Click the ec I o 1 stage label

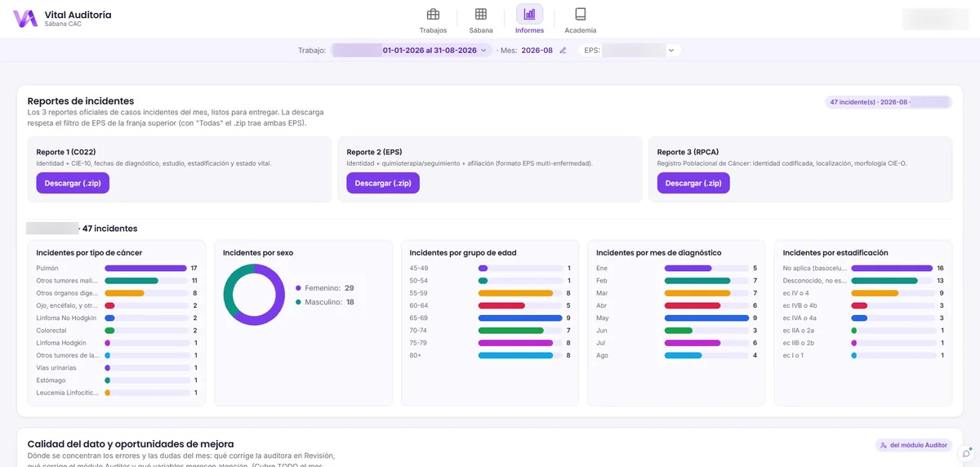(x=793, y=355)
